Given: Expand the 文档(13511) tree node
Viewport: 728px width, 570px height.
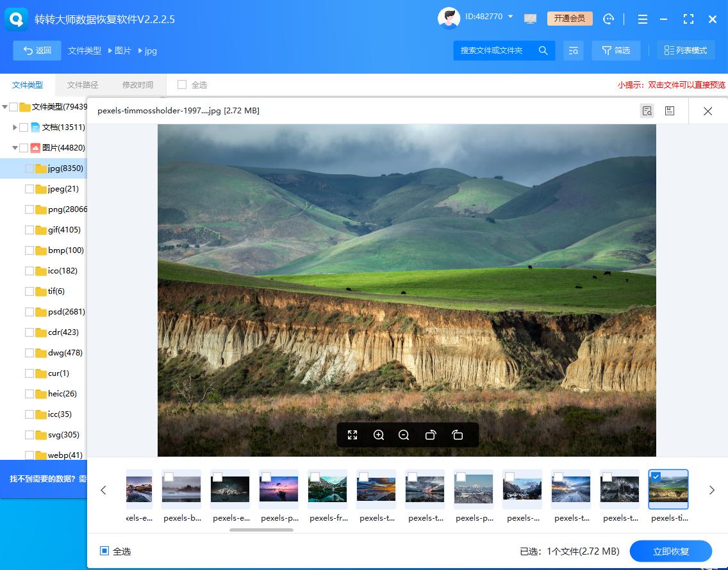Looking at the screenshot, I should 15,127.
